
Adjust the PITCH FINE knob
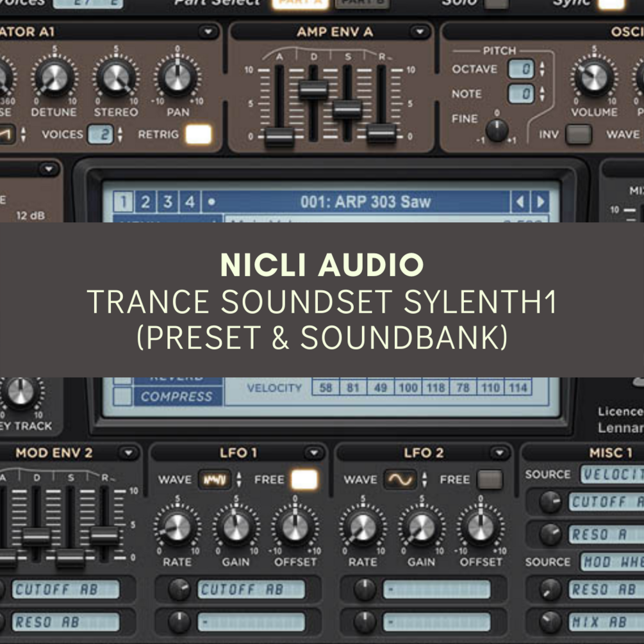497,130
